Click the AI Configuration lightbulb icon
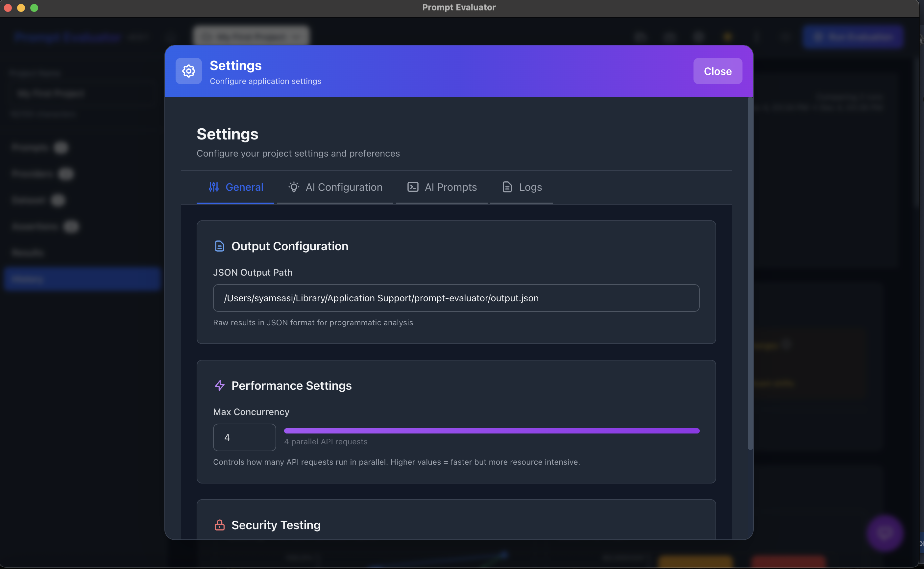This screenshot has height=569, width=924. click(x=294, y=187)
